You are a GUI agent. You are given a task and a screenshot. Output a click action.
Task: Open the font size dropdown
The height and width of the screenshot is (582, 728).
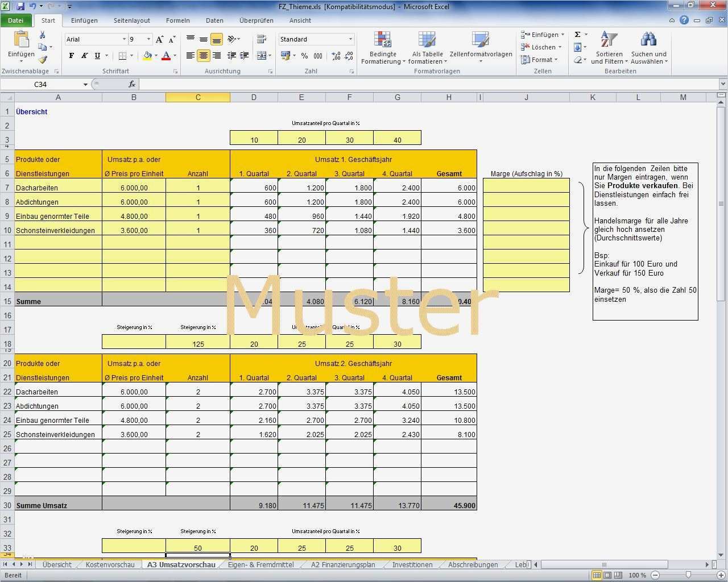149,39
